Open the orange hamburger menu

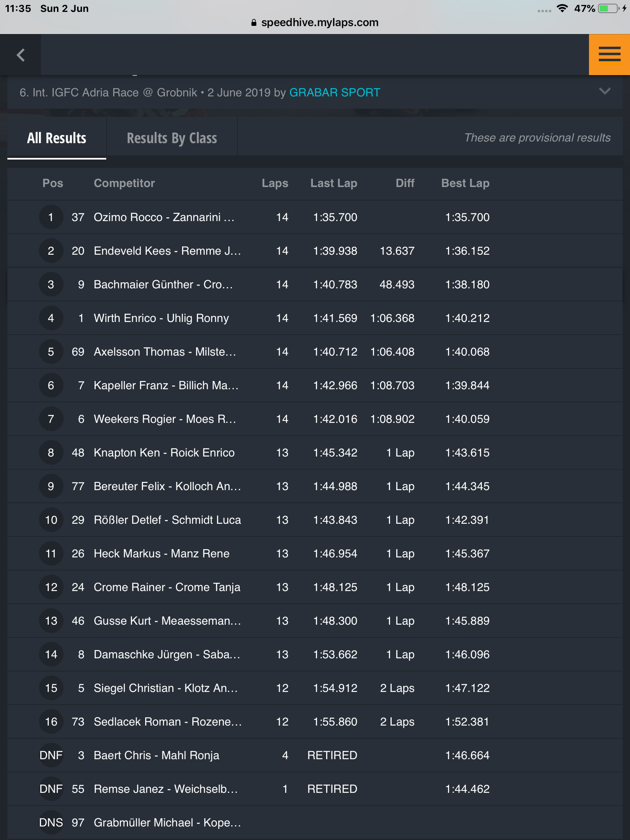[x=609, y=55]
